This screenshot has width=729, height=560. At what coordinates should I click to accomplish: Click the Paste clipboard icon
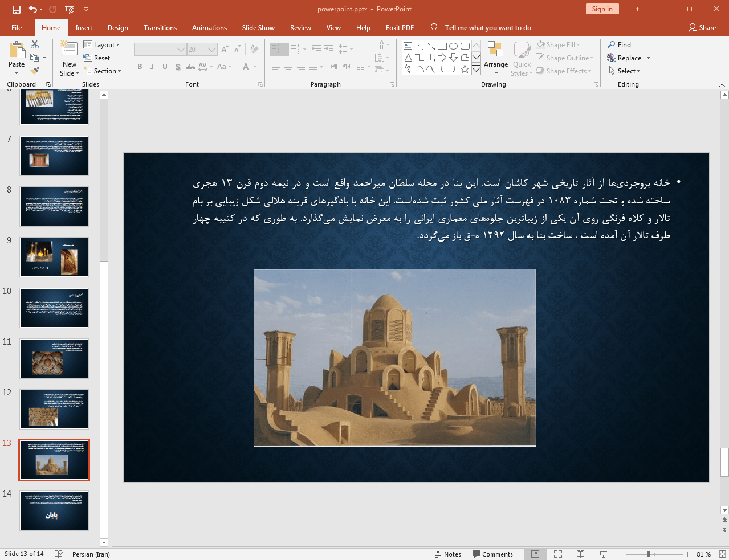pyautogui.click(x=17, y=51)
